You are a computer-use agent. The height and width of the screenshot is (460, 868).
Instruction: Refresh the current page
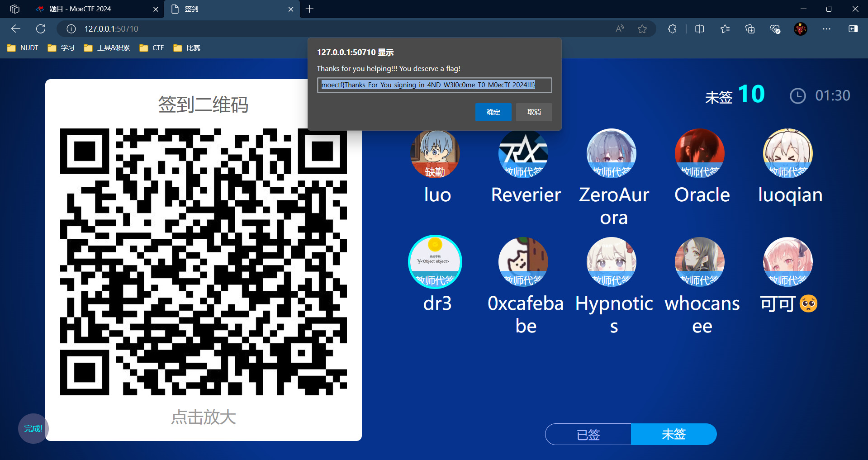(x=41, y=29)
